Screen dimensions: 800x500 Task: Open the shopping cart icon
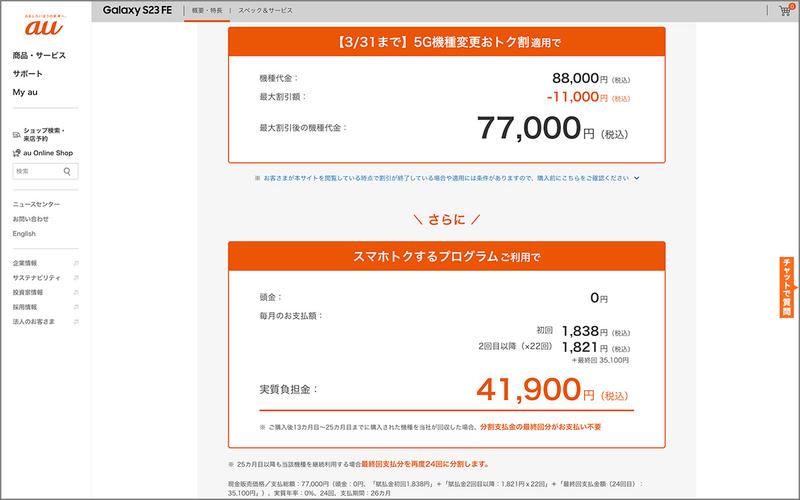coord(786,10)
